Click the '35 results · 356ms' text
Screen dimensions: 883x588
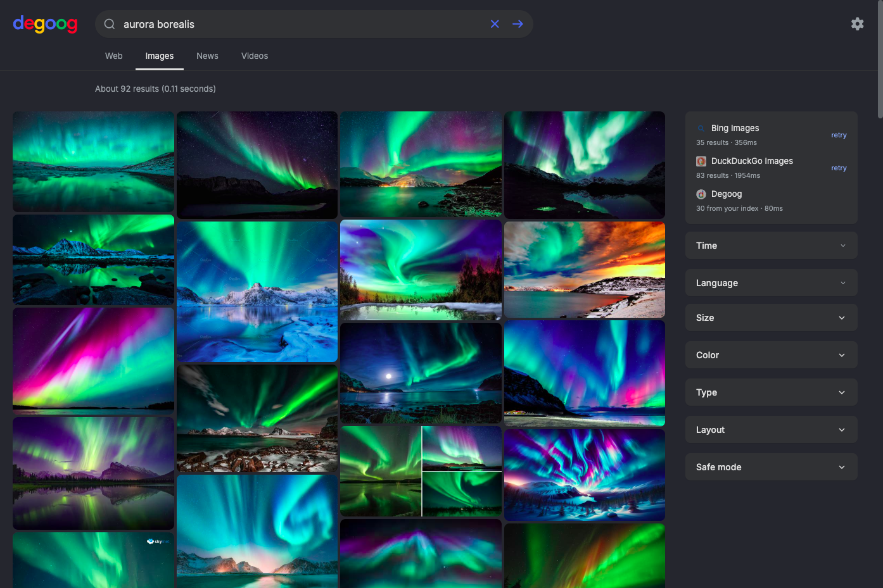pyautogui.click(x=727, y=142)
